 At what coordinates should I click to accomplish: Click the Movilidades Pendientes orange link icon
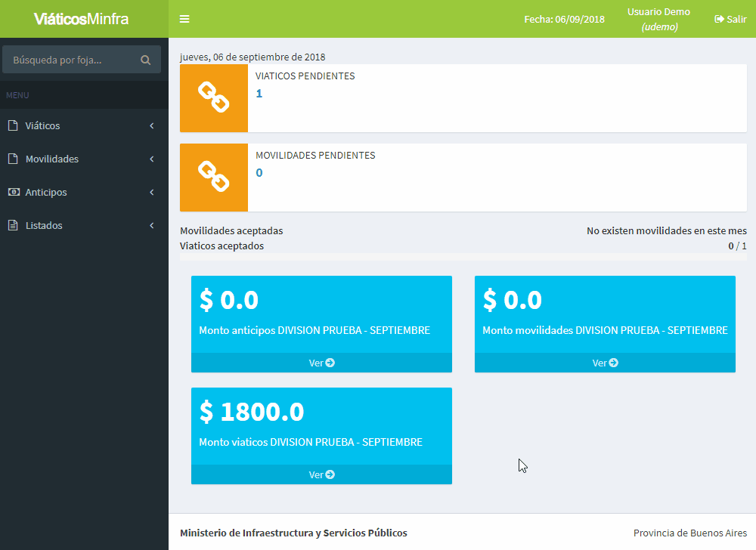(213, 177)
